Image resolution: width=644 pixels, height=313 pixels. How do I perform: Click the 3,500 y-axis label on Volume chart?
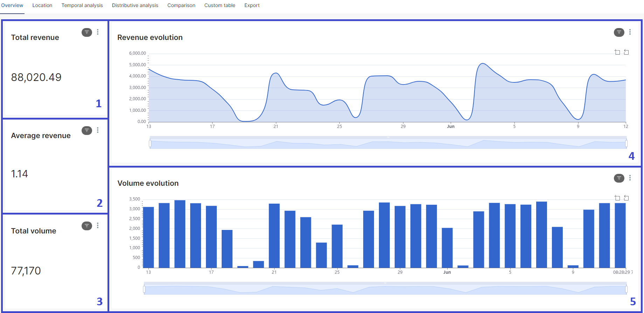pyautogui.click(x=134, y=199)
